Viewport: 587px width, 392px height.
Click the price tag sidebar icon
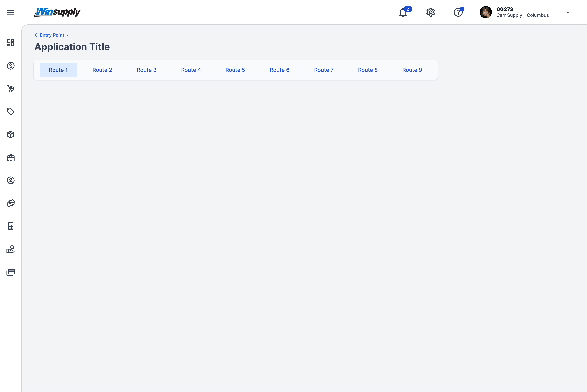click(x=11, y=111)
